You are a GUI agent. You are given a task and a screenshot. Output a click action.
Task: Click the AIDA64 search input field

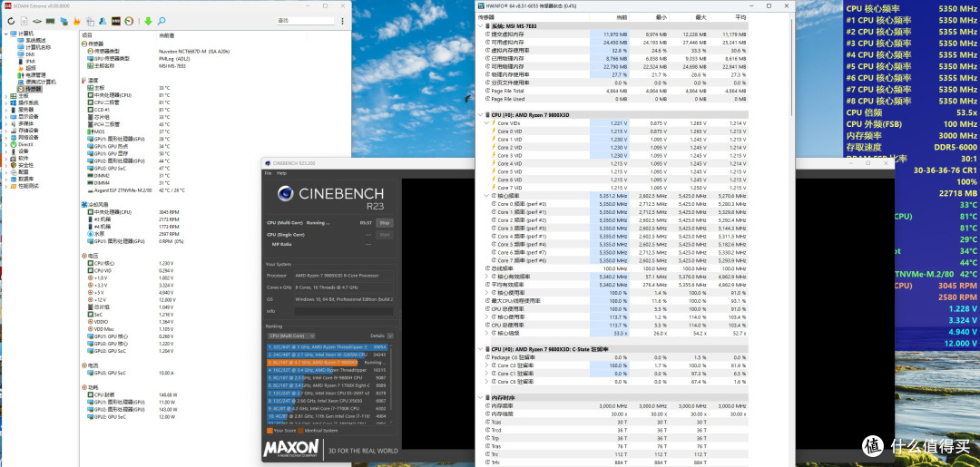pyautogui.click(x=306, y=21)
